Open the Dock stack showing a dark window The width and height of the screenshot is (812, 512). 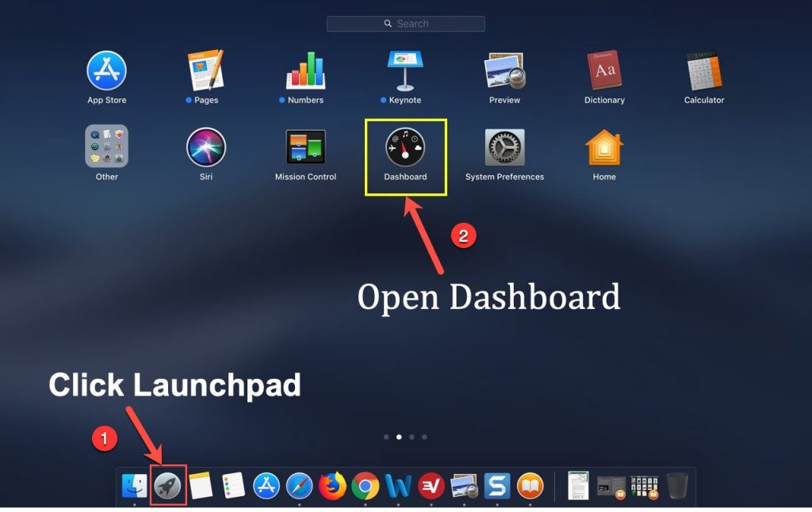coord(611,487)
